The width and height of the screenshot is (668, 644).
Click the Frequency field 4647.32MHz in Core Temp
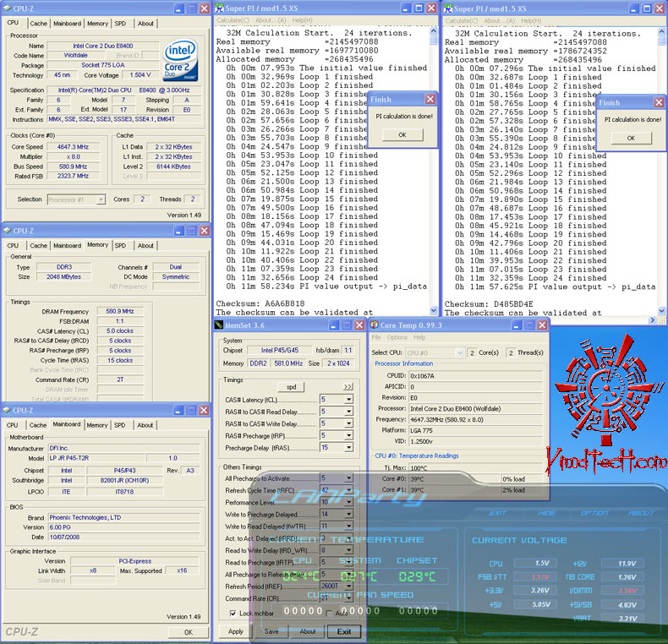coord(476,419)
